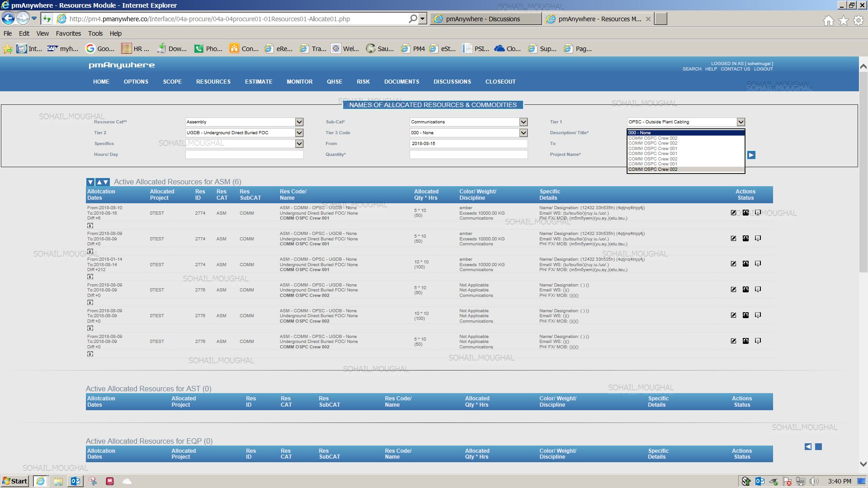Image resolution: width=868 pixels, height=488 pixels.
Task: Click blue left-arrow icon near page bottom
Action: coord(808,447)
